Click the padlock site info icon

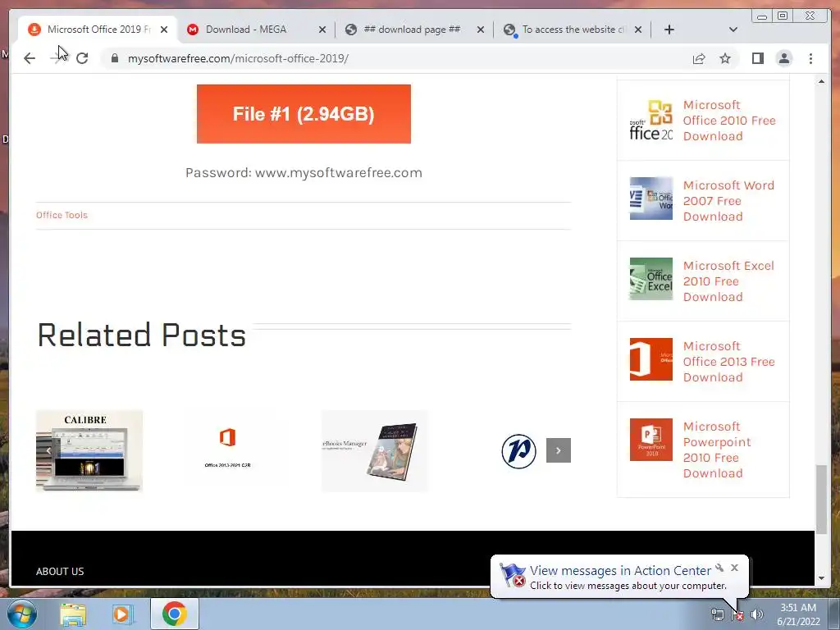point(114,58)
